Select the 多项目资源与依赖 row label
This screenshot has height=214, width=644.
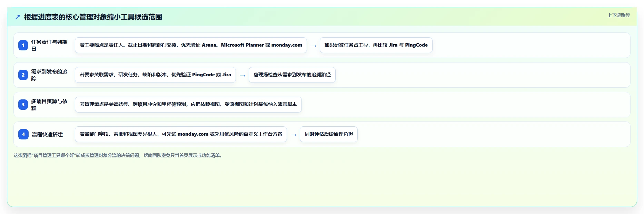point(49,105)
